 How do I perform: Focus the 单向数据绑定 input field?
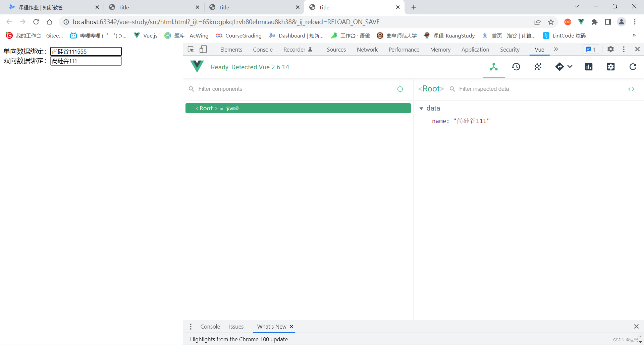[x=86, y=51]
